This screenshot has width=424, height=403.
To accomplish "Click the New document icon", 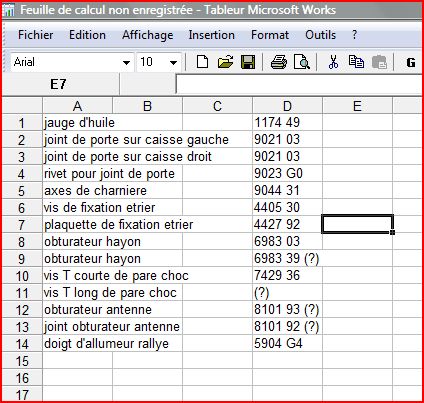I will pyautogui.click(x=202, y=62).
